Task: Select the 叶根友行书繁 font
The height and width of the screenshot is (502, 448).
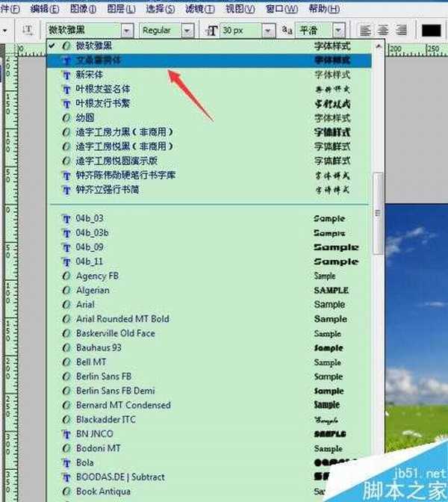Action: (x=209, y=103)
